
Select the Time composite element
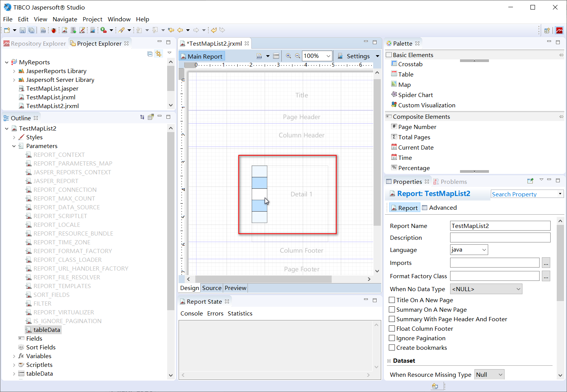click(401, 158)
